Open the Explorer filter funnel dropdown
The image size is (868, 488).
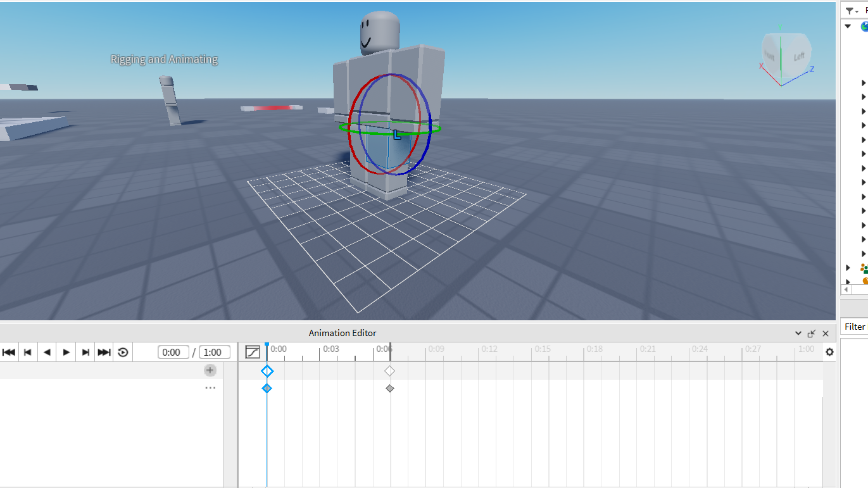tap(852, 11)
